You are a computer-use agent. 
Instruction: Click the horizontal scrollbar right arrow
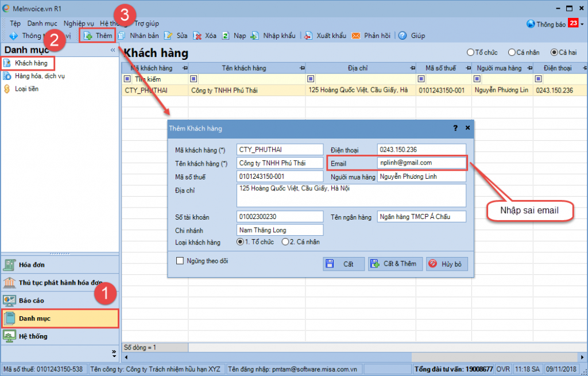582,357
